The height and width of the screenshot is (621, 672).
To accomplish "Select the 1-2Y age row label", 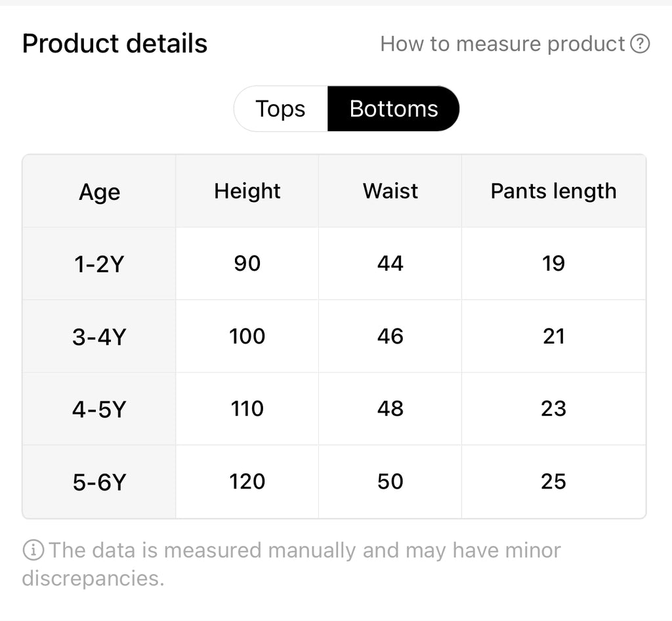I will (x=99, y=264).
